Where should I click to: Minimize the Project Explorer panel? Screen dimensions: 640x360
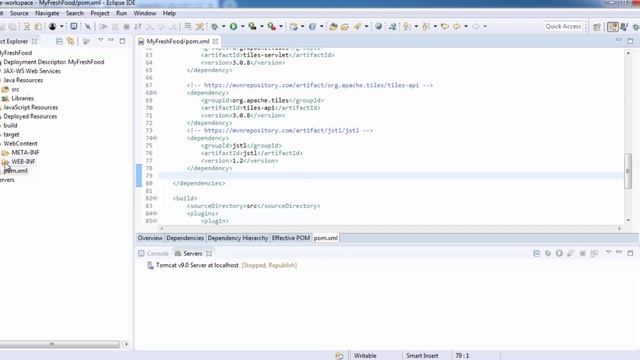click(111, 40)
